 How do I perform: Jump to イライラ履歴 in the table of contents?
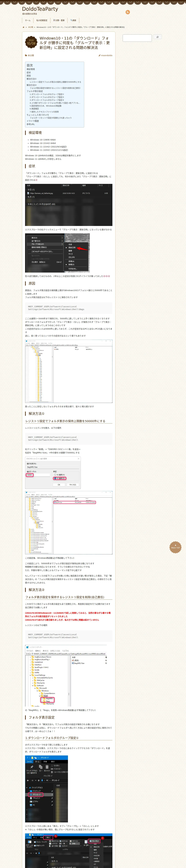33,121
